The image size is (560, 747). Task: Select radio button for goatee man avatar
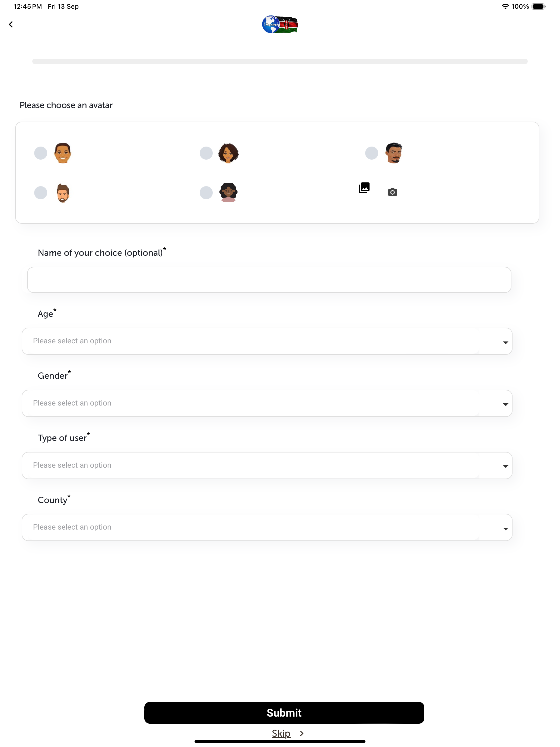(371, 153)
